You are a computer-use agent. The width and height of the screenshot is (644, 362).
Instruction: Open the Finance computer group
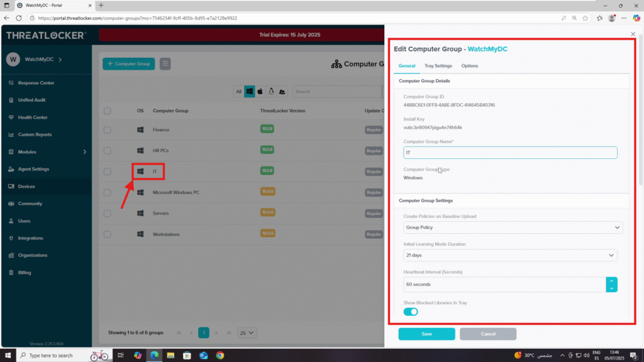[x=161, y=130]
